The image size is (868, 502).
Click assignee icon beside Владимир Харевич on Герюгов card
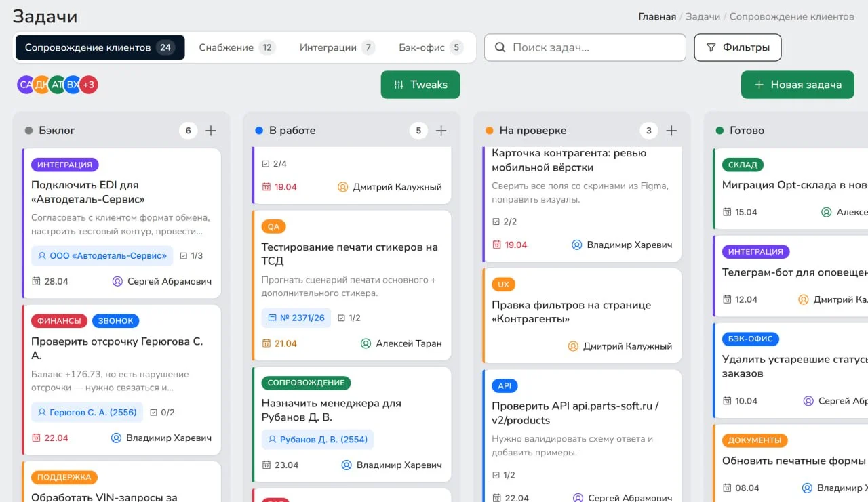[116, 438]
